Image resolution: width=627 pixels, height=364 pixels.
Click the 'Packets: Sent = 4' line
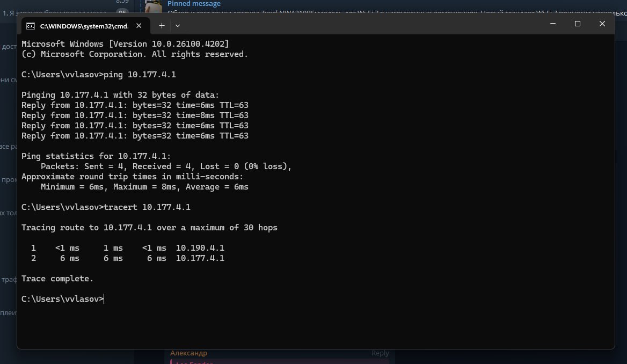pos(166,166)
